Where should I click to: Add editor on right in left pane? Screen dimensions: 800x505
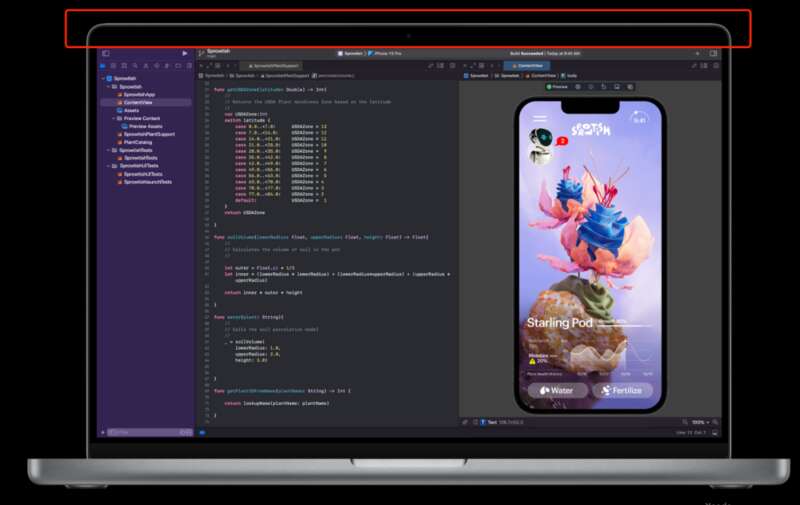(x=452, y=66)
